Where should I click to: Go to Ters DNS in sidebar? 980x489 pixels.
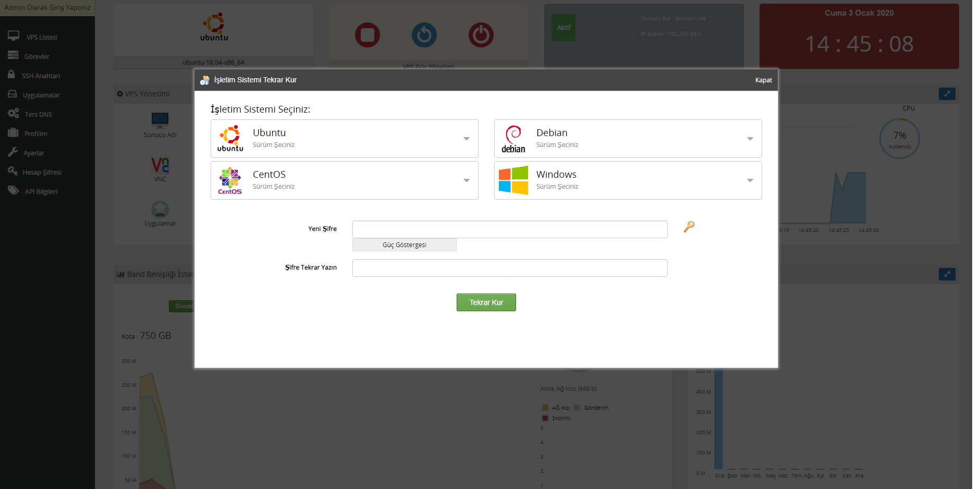38,114
